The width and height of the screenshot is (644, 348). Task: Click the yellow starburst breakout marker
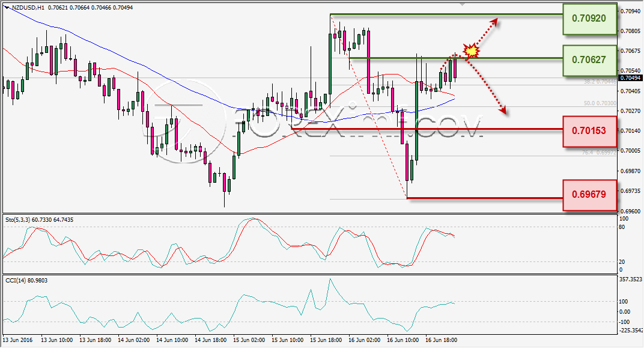(472, 50)
